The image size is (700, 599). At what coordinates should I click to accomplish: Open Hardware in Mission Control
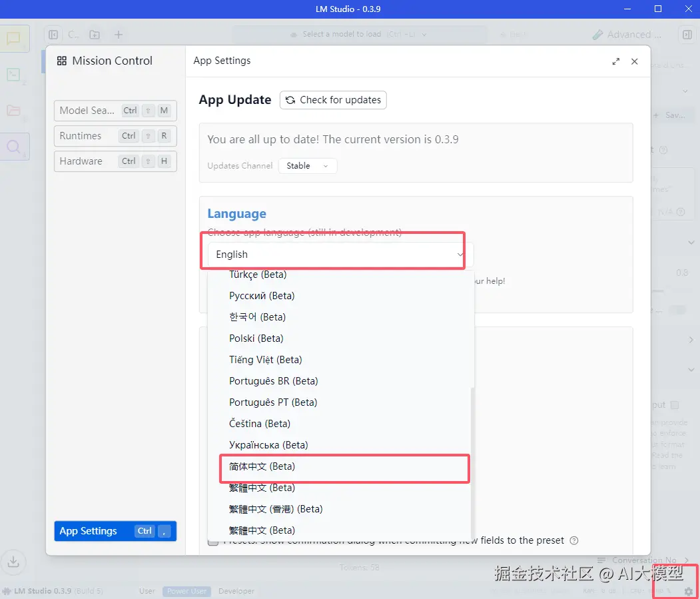115,161
